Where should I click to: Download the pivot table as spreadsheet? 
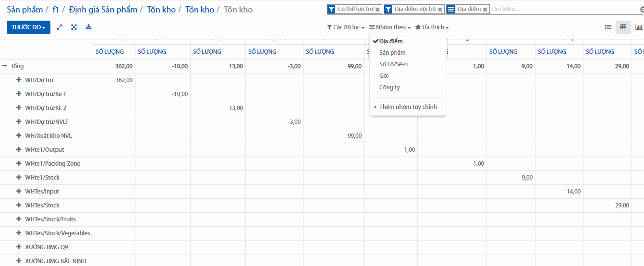pos(88,27)
